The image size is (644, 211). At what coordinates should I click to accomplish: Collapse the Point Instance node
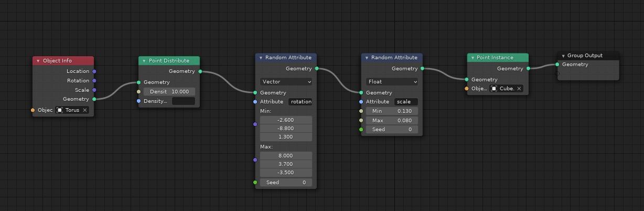tap(472, 58)
